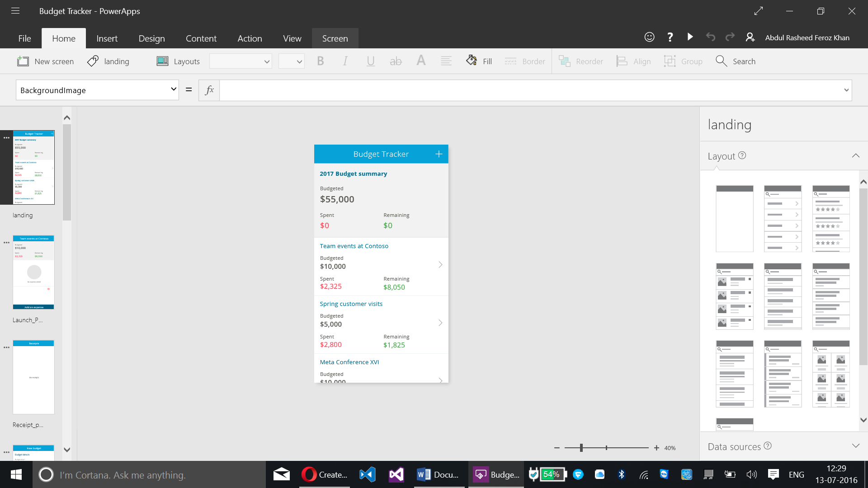Click the fx formula icon

tap(209, 90)
